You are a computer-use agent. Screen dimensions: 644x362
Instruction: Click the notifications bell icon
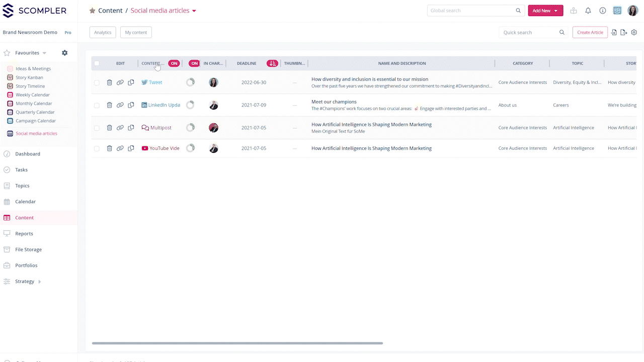point(588,11)
